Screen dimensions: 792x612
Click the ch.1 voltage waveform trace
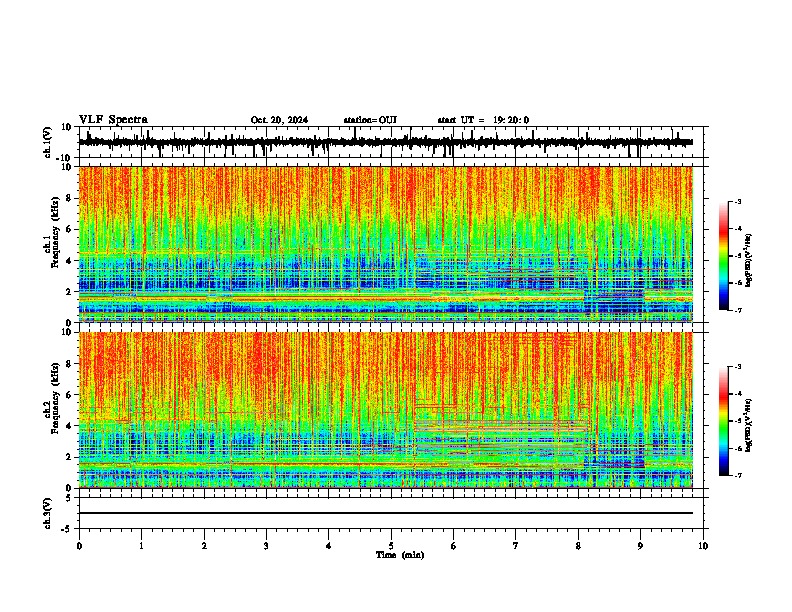[x=386, y=142]
